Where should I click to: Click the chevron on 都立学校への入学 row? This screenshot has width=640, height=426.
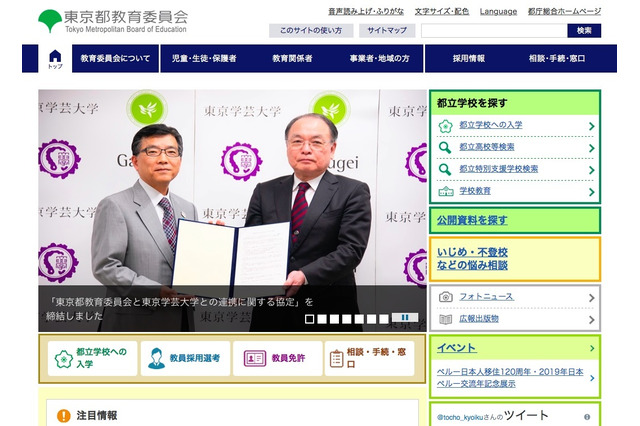click(x=591, y=126)
